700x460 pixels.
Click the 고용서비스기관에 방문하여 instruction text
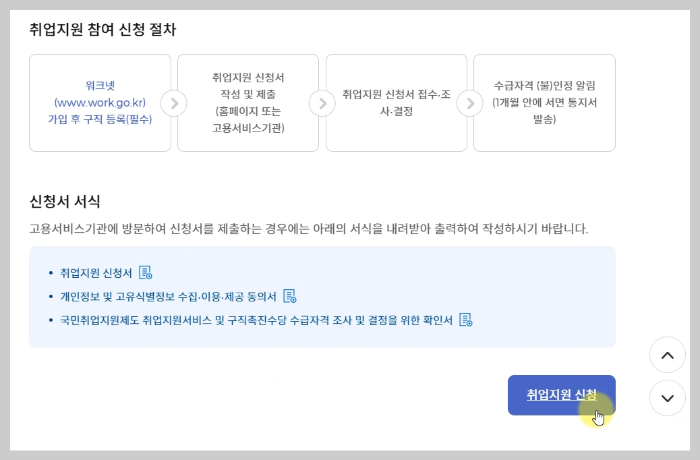pos(308,229)
